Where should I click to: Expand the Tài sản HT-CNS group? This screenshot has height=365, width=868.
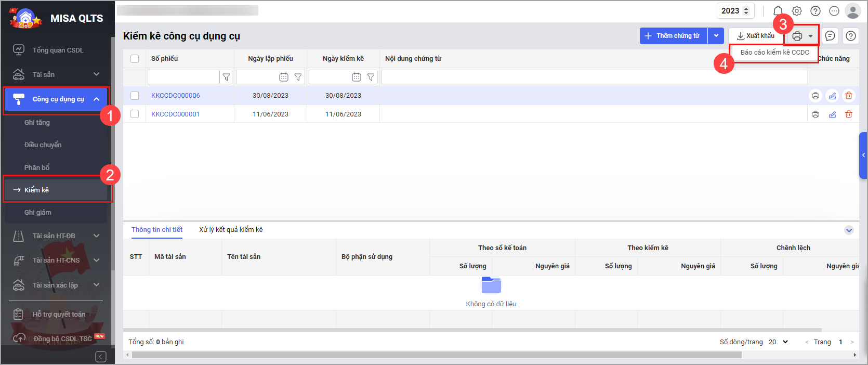pos(96,260)
